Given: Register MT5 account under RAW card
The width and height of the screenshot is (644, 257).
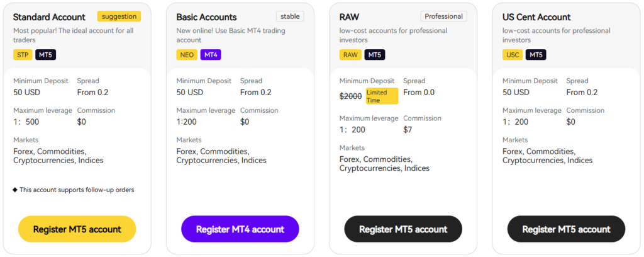Looking at the screenshot, I should point(403,229).
